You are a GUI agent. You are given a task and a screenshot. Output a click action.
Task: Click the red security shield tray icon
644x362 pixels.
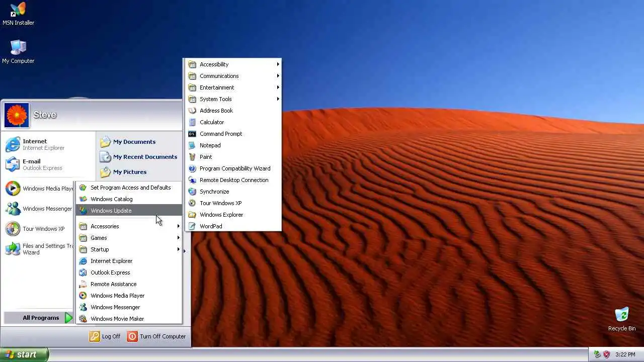click(606, 354)
